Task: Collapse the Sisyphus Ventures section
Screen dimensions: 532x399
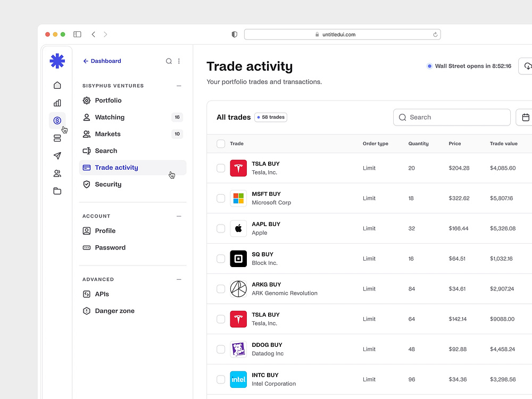Action: point(179,86)
